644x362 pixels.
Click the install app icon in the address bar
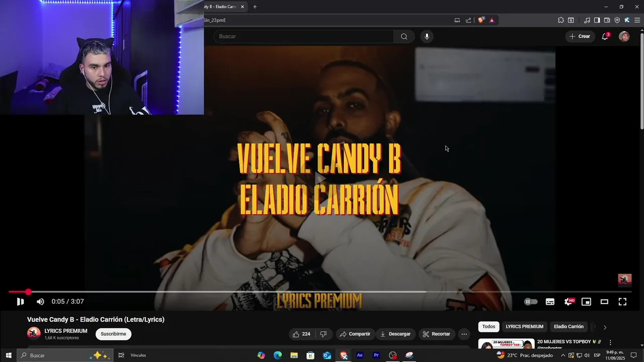457,20
